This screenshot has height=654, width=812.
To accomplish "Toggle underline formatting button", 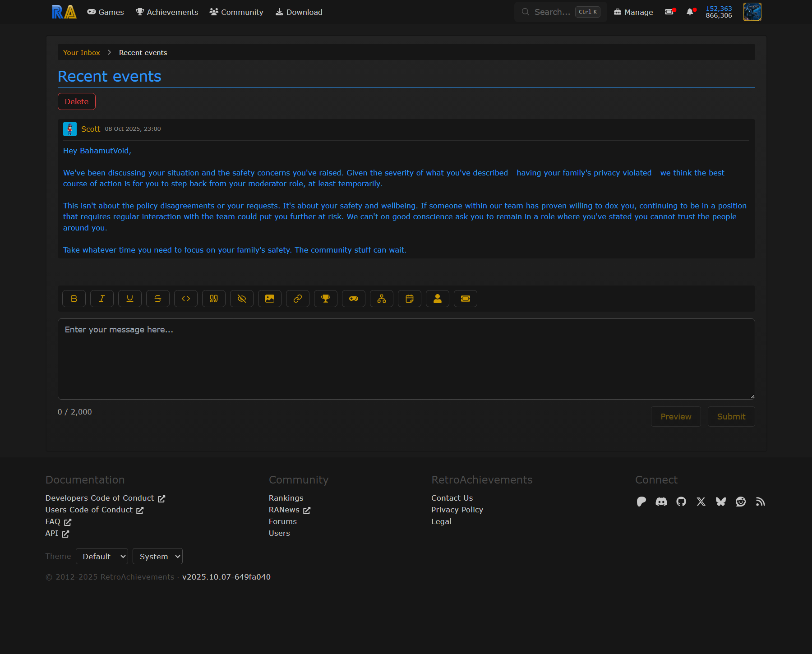I will (130, 299).
